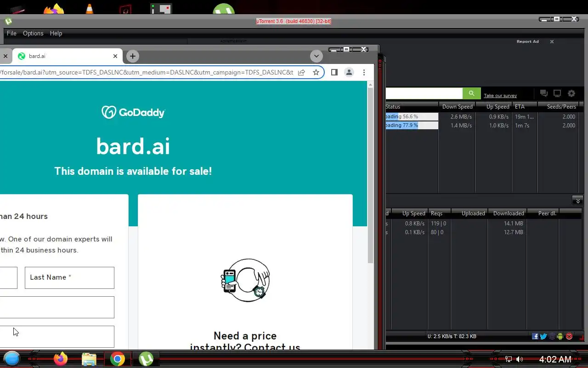The height and width of the screenshot is (368, 588).
Task: Click the Facebook icon in uTorrent status bar
Action: point(535,336)
